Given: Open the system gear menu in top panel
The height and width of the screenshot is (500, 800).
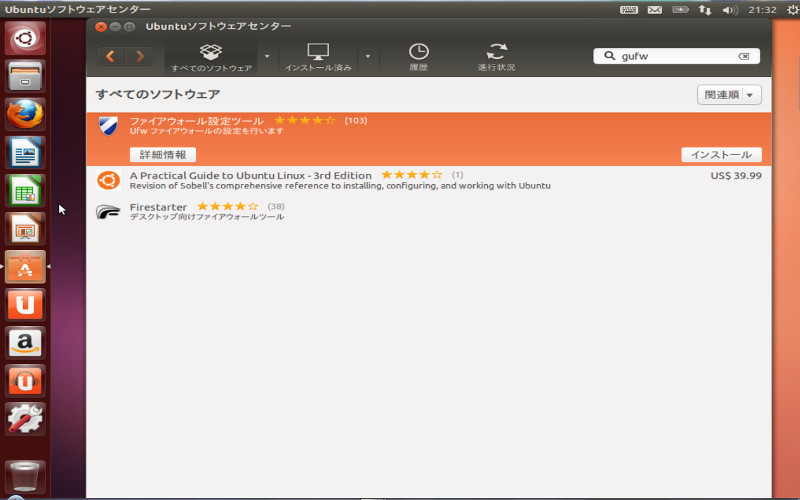Looking at the screenshot, I should [793, 10].
